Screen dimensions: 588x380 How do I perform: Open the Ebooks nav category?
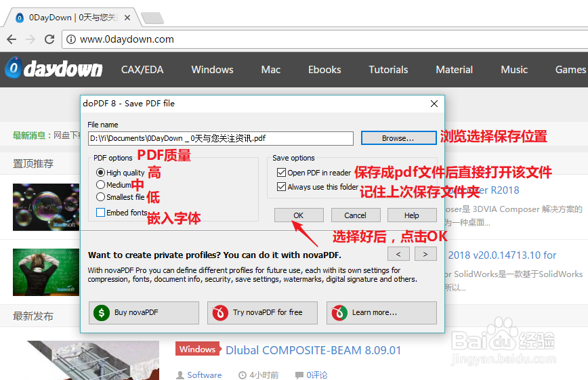pyautogui.click(x=324, y=70)
